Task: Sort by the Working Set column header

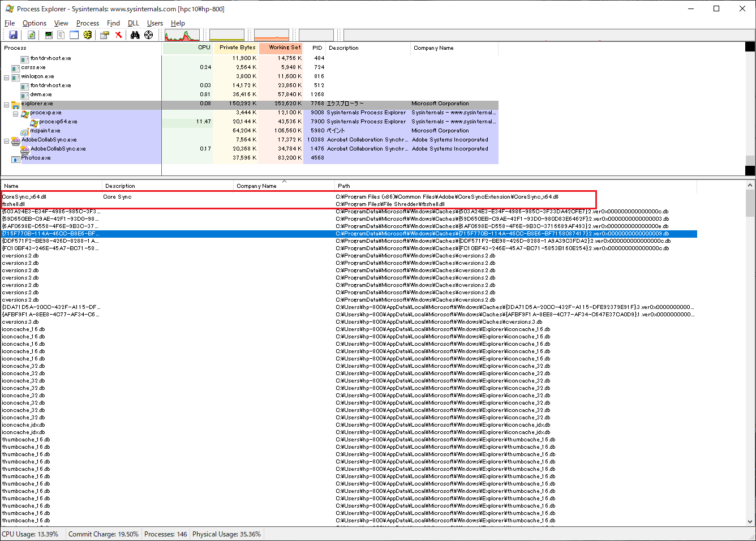Action: point(281,48)
